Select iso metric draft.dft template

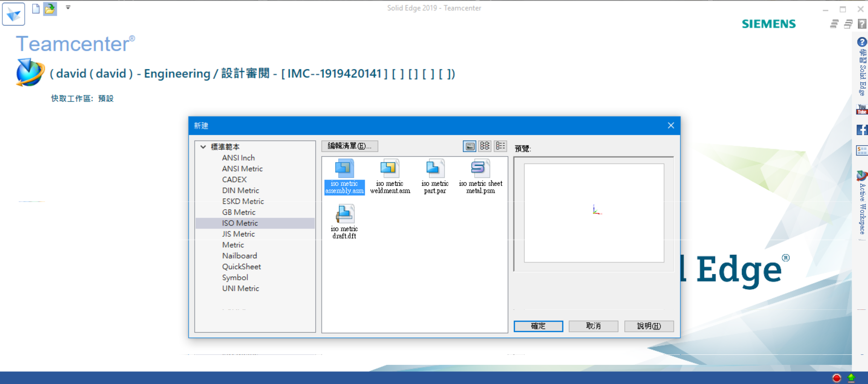pos(344,222)
